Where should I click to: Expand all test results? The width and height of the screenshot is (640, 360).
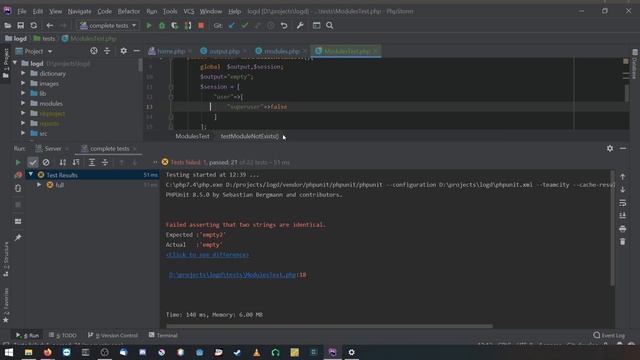point(92,162)
